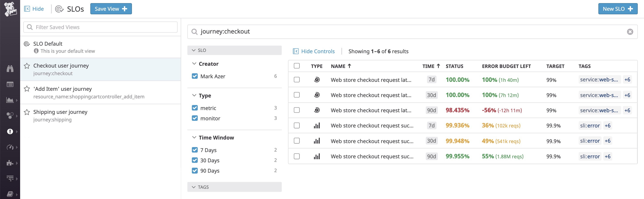Viewport: 644px width, 199px height.
Task: Select the 'Add Item' user journey view
Action: tap(100, 93)
